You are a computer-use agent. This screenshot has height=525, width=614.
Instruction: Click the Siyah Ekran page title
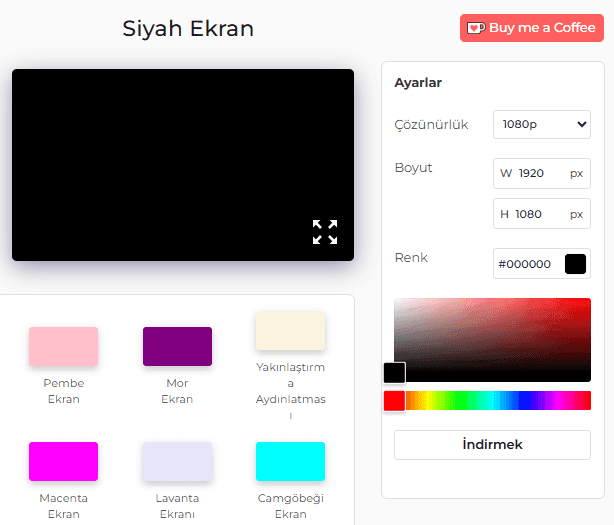[x=188, y=29]
